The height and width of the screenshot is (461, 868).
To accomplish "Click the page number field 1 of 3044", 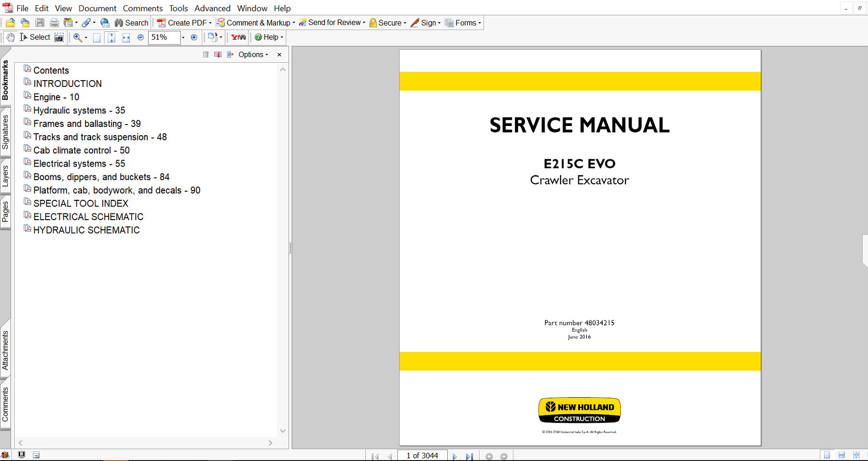I will pyautogui.click(x=422, y=456).
